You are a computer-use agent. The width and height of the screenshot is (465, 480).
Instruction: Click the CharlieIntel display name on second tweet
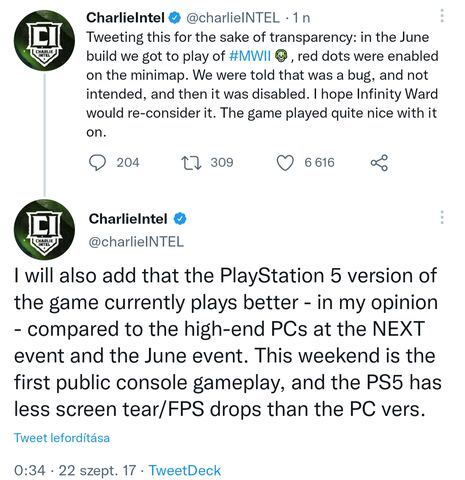click(x=128, y=219)
